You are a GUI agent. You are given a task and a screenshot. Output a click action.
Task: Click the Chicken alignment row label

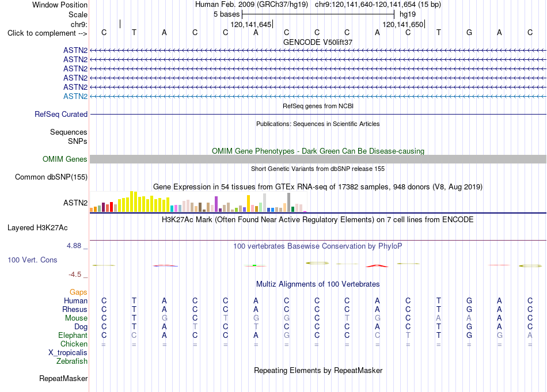pos(74,344)
